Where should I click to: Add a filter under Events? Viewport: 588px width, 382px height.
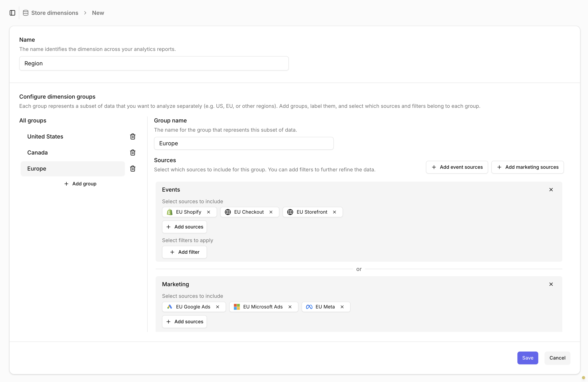pos(184,252)
